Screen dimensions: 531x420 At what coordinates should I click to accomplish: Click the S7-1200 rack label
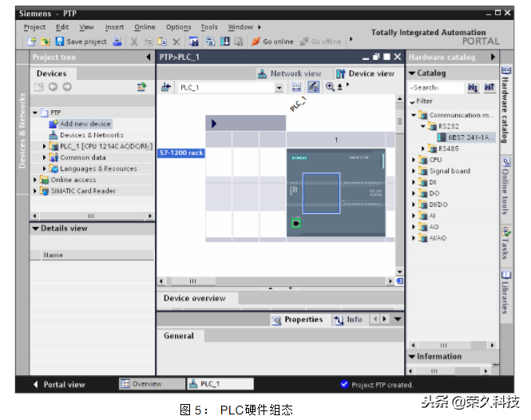point(181,153)
